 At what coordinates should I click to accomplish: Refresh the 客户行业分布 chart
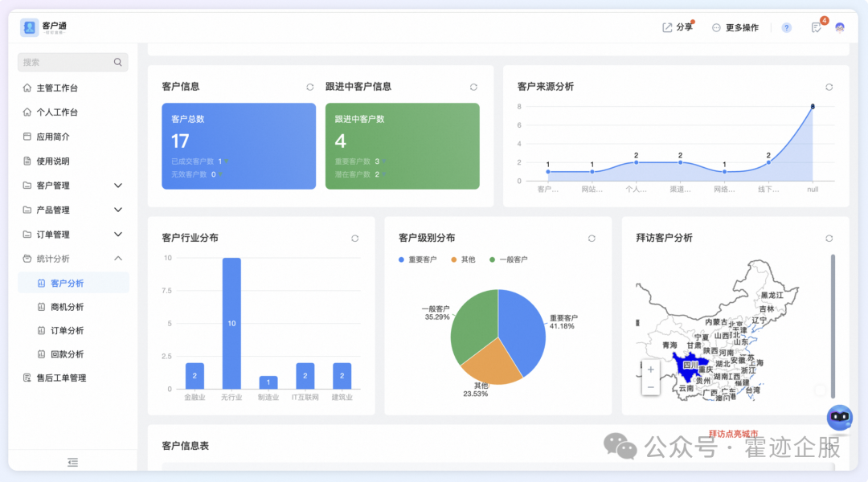[355, 238]
